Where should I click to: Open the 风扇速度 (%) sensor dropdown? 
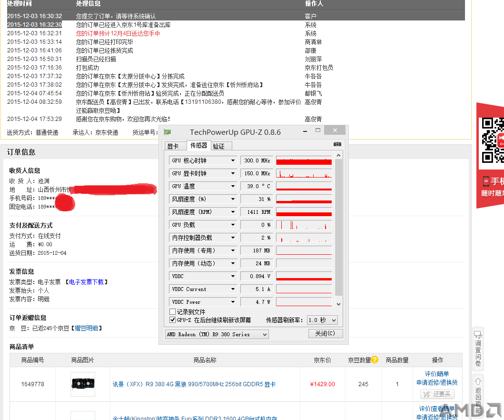(233, 199)
